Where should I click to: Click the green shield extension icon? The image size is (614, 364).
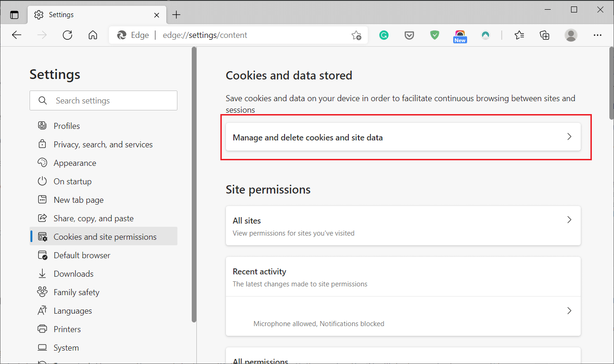[x=434, y=35]
